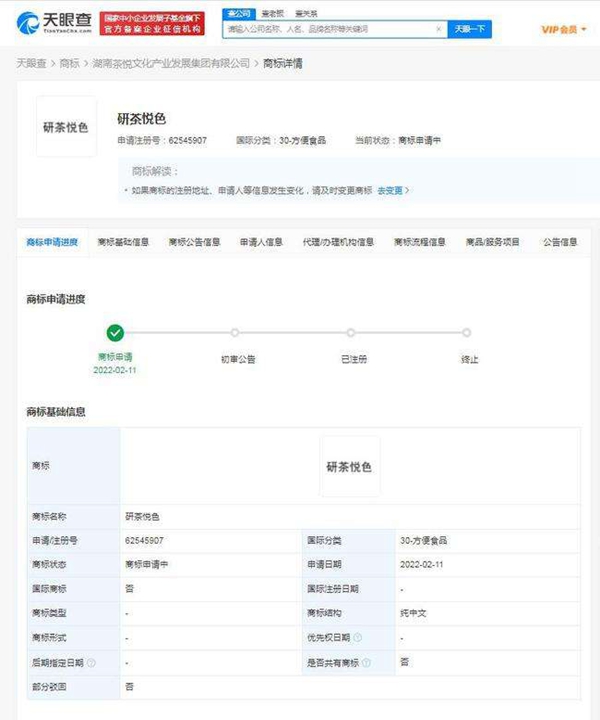
Task: Click help icon beside 是否共有商标
Action: [366, 663]
